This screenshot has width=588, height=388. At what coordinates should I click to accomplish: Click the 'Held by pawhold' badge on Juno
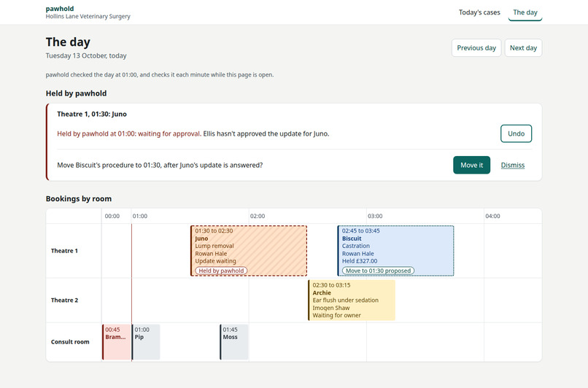click(x=221, y=271)
